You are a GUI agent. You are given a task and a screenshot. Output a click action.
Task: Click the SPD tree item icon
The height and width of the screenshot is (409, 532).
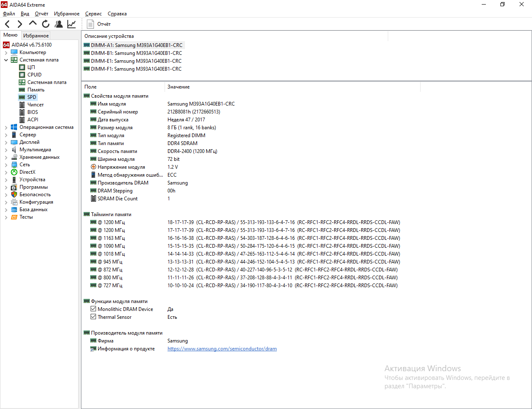click(x=22, y=97)
